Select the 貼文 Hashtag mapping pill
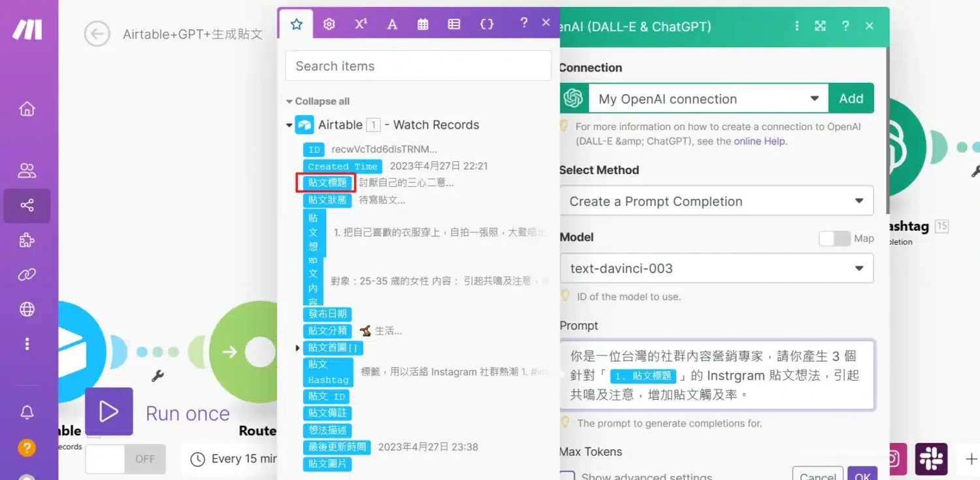Screen dimensions: 980x480 coord(328,372)
